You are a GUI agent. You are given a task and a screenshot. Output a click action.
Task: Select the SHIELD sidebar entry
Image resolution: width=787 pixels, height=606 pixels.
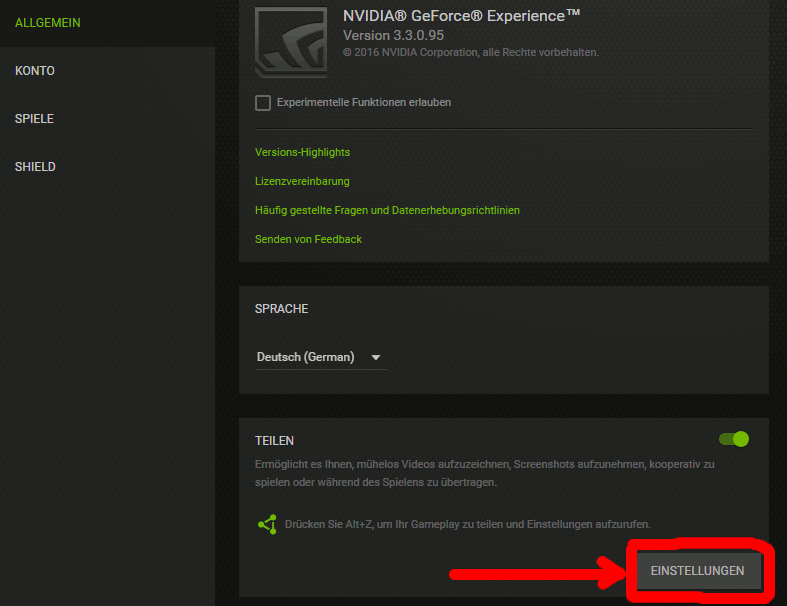(x=35, y=167)
